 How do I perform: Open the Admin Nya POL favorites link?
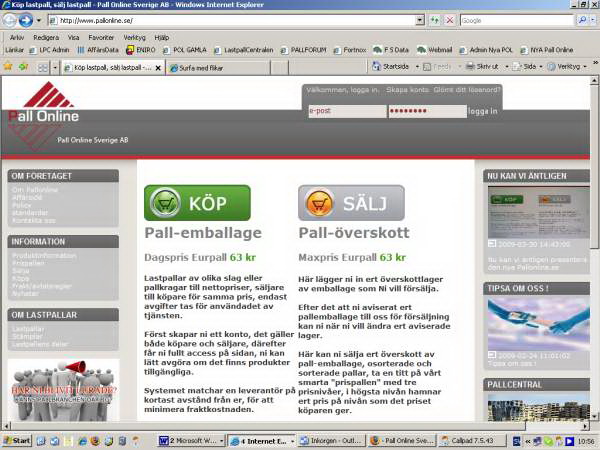tap(486, 50)
